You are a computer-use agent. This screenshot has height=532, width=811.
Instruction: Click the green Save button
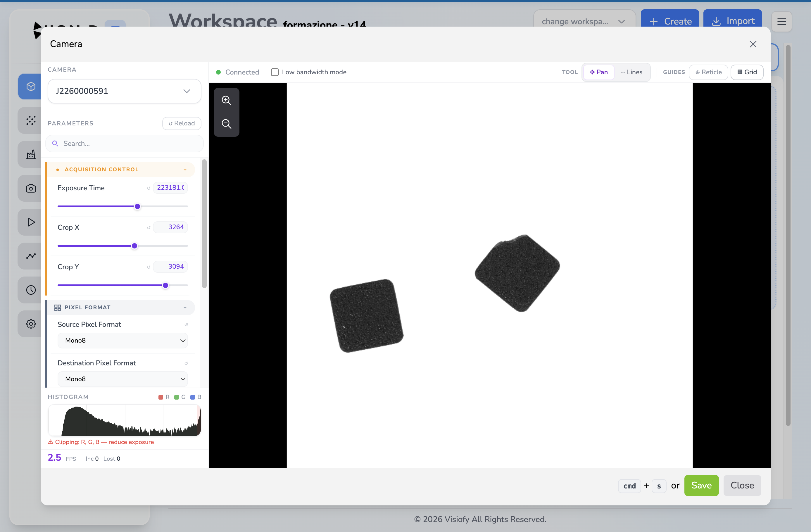[701, 485]
